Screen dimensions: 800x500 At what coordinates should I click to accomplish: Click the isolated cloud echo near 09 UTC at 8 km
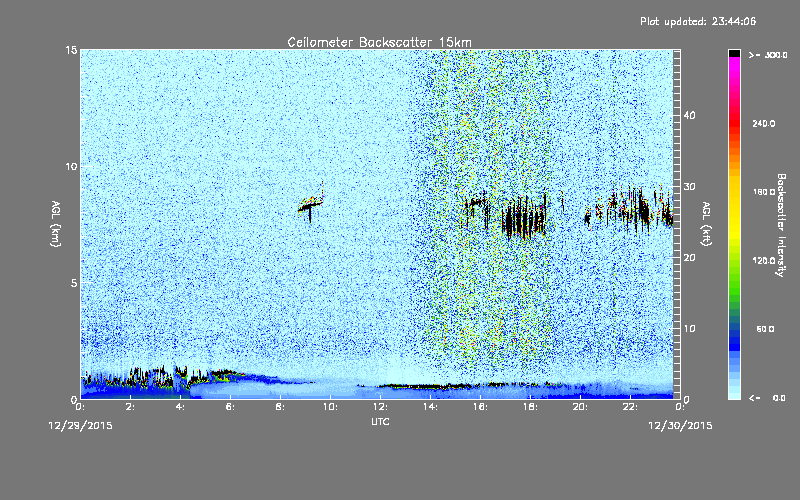point(311,205)
